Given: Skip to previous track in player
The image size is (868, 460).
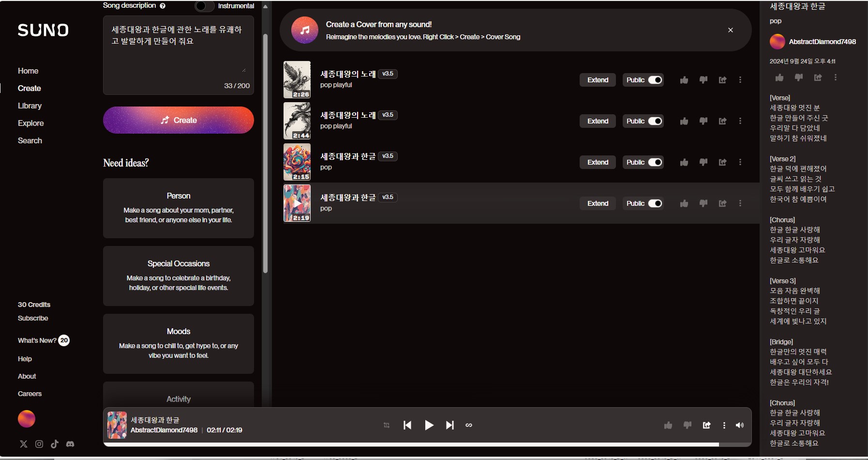Looking at the screenshot, I should [x=407, y=425].
